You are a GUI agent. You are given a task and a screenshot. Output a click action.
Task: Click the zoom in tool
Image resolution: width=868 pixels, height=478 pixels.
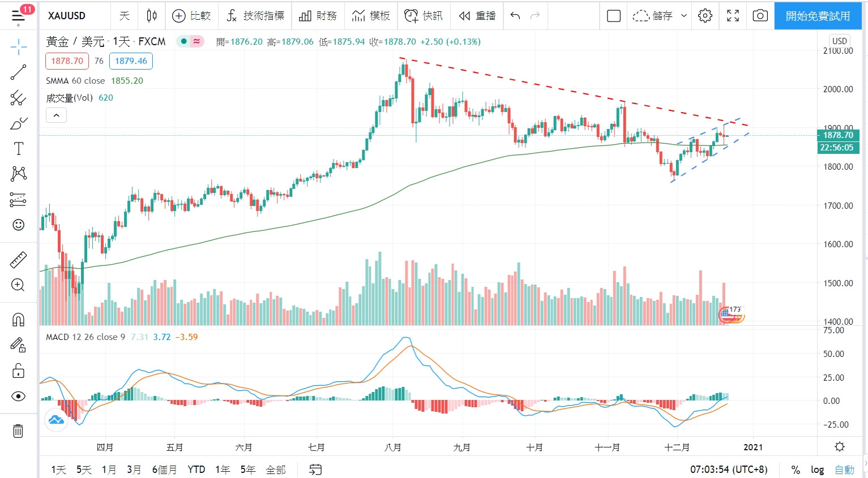coord(18,285)
